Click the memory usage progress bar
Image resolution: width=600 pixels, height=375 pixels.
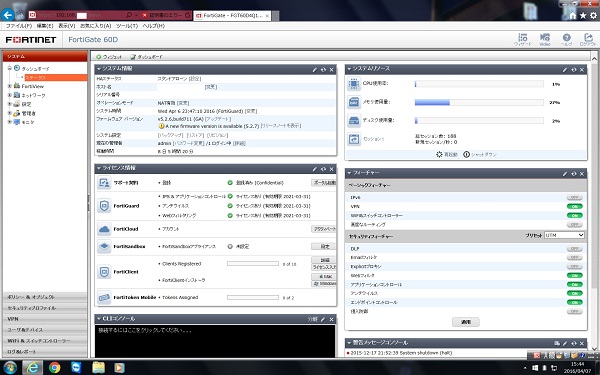[x=479, y=103]
